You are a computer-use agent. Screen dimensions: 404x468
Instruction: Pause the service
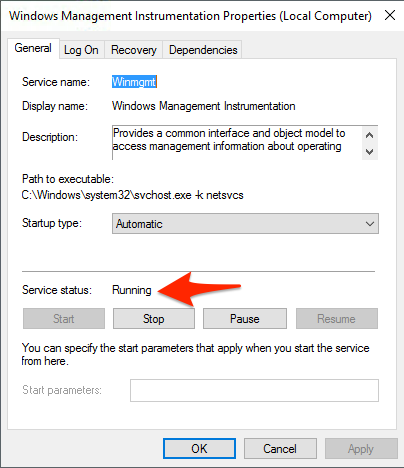tap(245, 319)
